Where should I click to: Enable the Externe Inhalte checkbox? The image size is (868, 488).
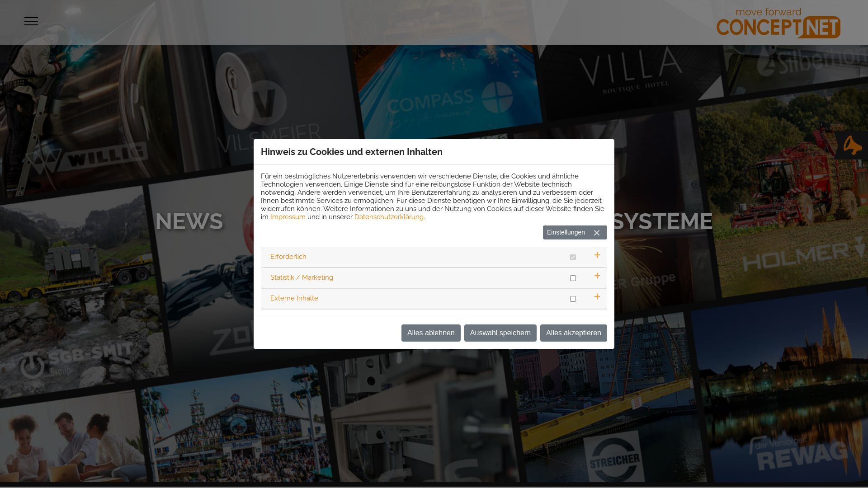tap(573, 299)
